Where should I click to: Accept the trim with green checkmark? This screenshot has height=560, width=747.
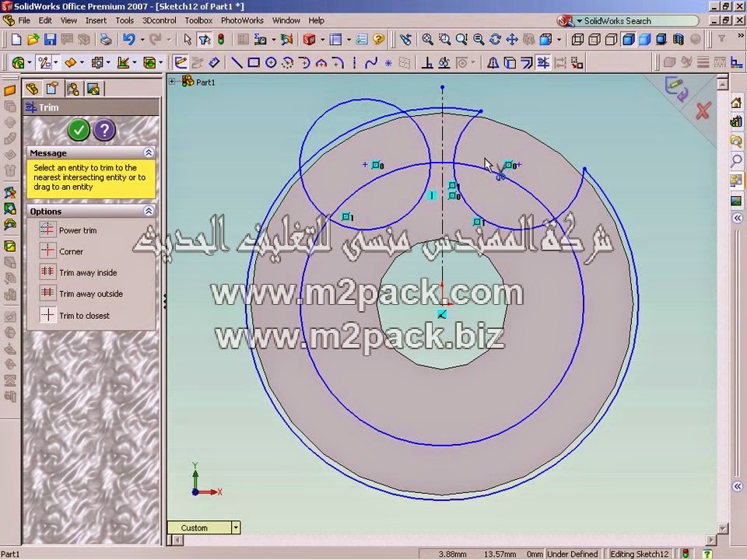(x=79, y=130)
